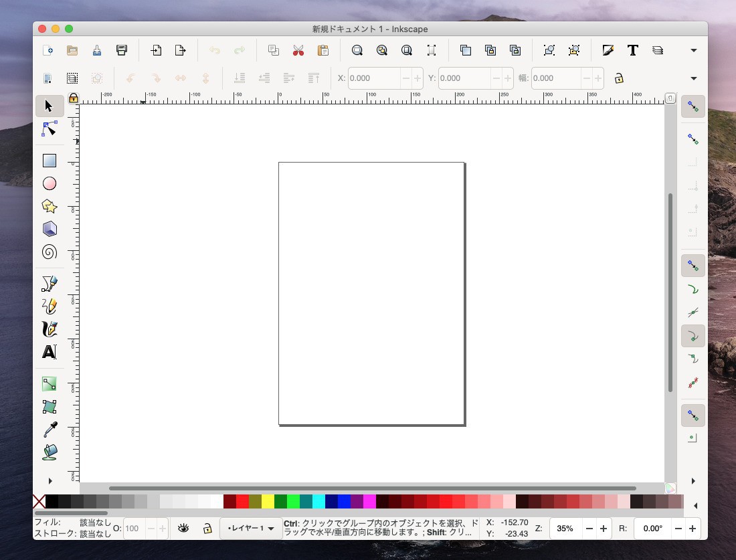
Task: Increase the zoom level with plus
Action: 604,529
